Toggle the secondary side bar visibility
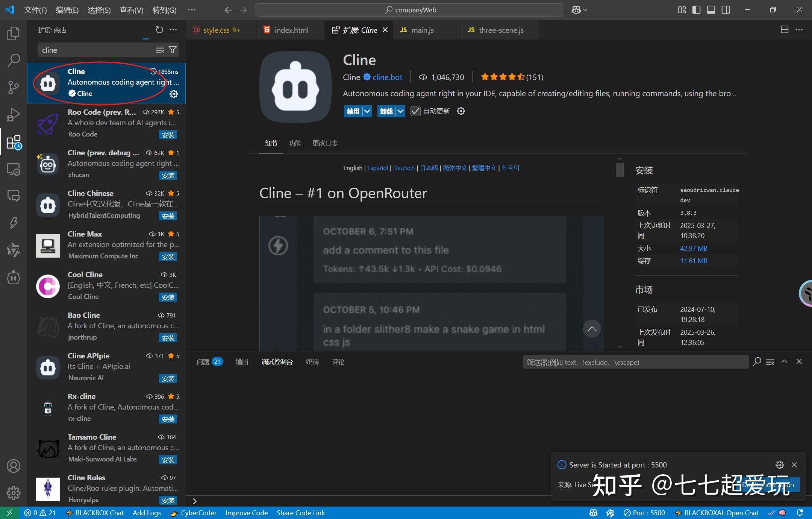The image size is (812, 519). (x=726, y=10)
